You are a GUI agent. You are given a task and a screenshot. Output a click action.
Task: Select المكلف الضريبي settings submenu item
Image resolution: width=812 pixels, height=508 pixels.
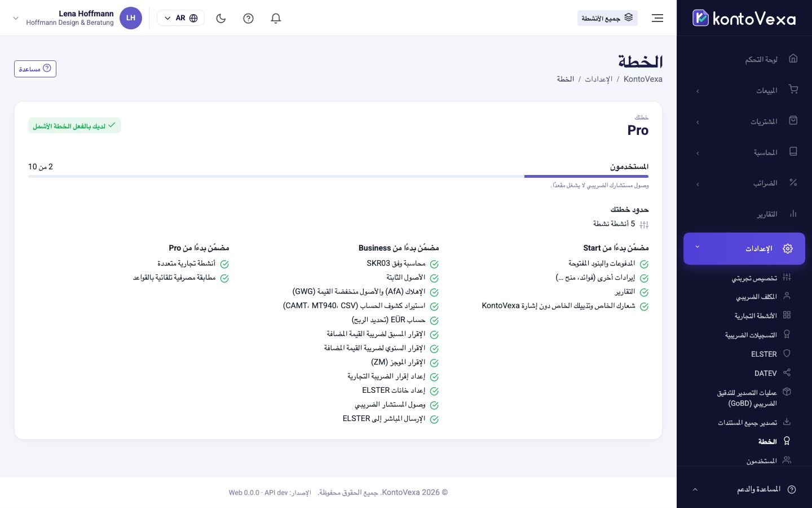click(756, 296)
